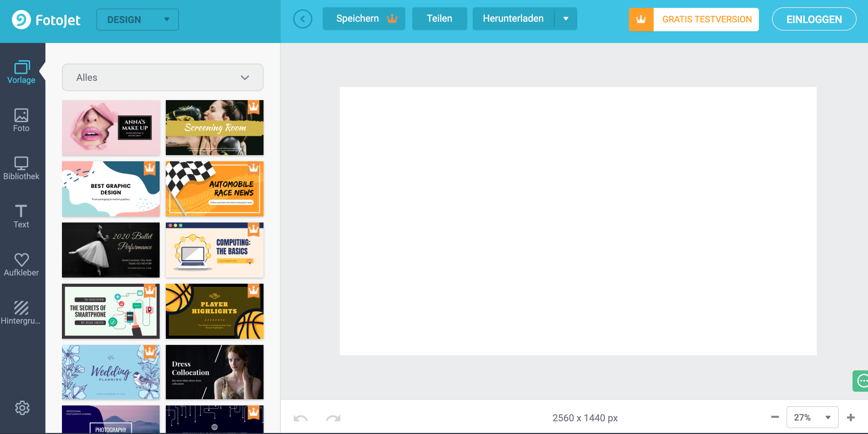Click the undo arrow
The image size is (868, 434).
coord(301,418)
